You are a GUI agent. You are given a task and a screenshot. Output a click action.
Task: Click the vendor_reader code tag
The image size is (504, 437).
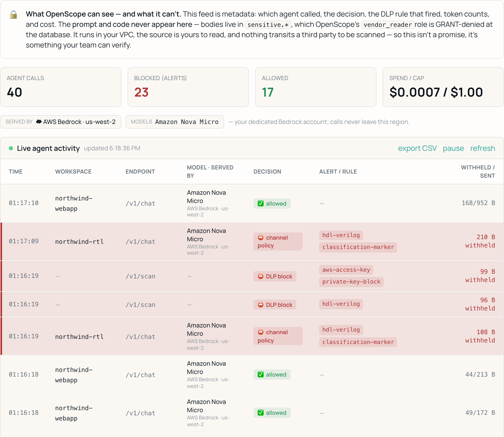[x=388, y=25]
